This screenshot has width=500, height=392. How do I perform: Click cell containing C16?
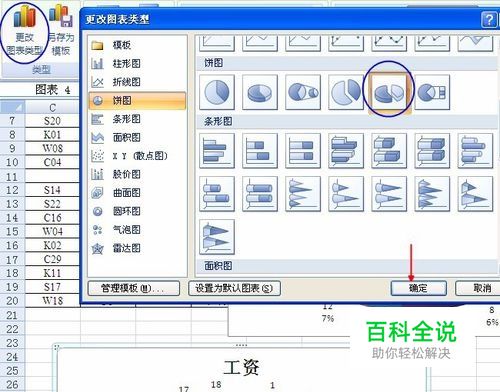point(52,218)
